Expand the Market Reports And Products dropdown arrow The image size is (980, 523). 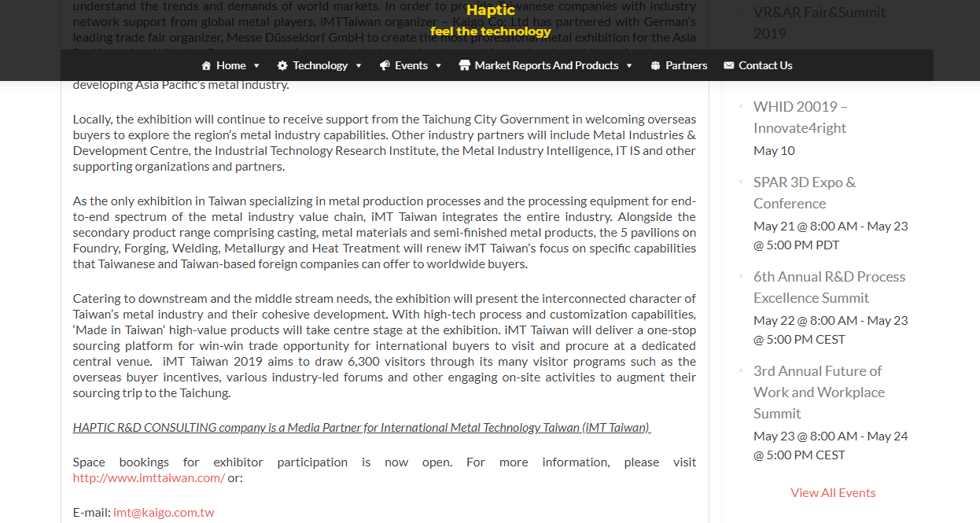pyautogui.click(x=629, y=66)
